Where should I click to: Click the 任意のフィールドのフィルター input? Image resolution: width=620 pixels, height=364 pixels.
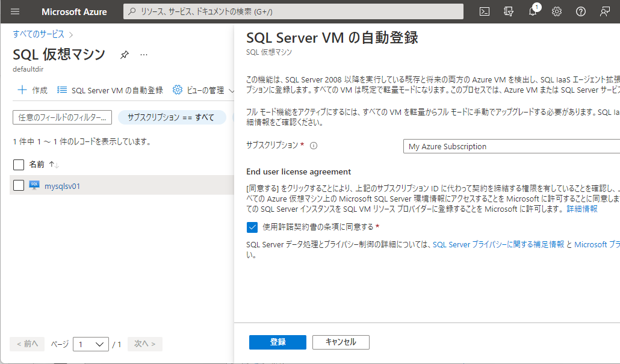(x=62, y=117)
